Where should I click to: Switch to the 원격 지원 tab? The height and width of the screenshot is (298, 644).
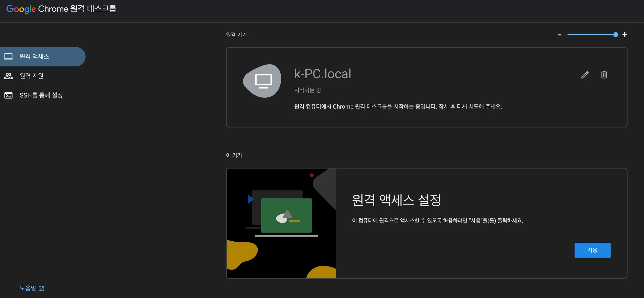pyautogui.click(x=31, y=76)
